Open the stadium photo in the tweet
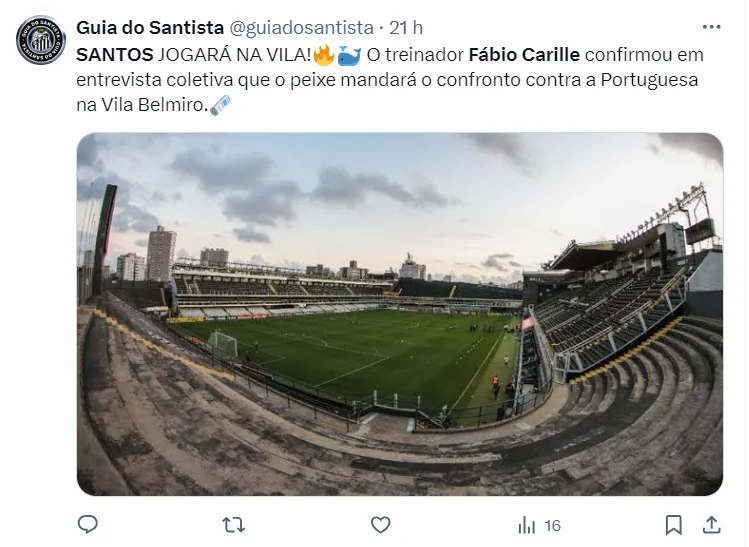This screenshot has height=547, width=749. coord(399,314)
